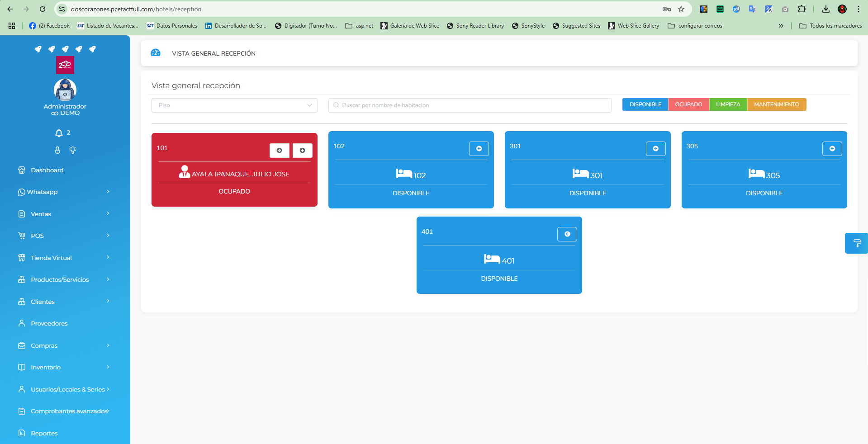Filter rooms by DISPONIBLE status
This screenshot has height=444, width=868.
click(645, 104)
